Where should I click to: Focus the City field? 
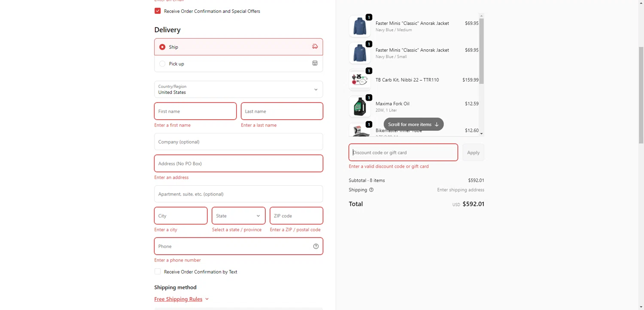(181, 216)
